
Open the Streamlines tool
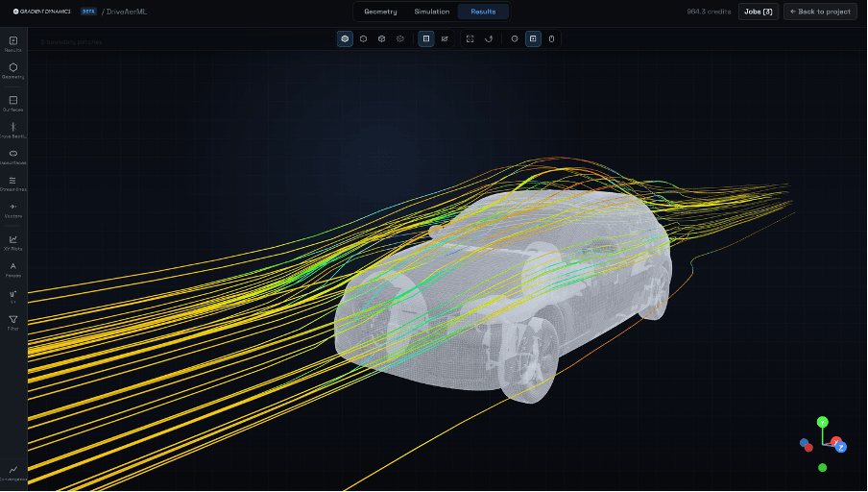click(13, 184)
